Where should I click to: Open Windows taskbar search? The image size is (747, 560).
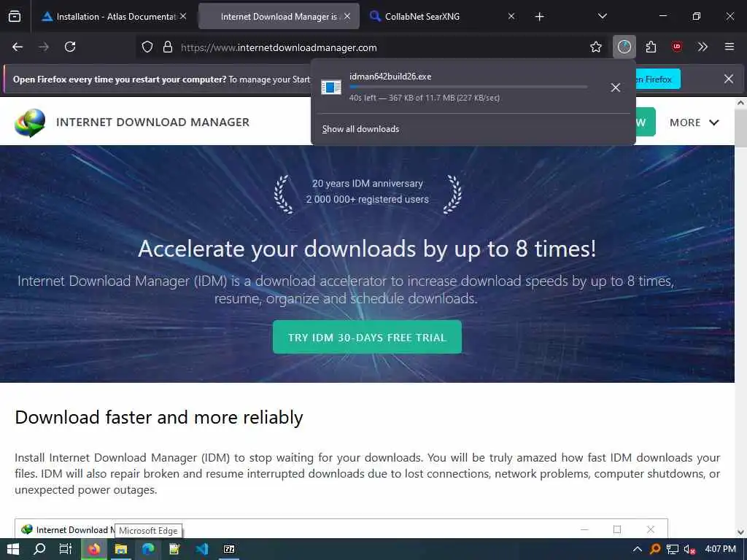click(39, 549)
